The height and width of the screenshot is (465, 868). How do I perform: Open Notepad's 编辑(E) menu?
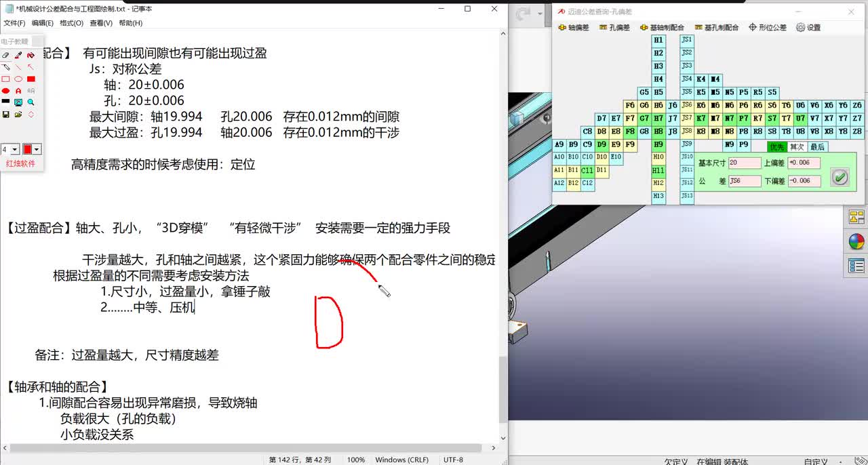click(43, 23)
